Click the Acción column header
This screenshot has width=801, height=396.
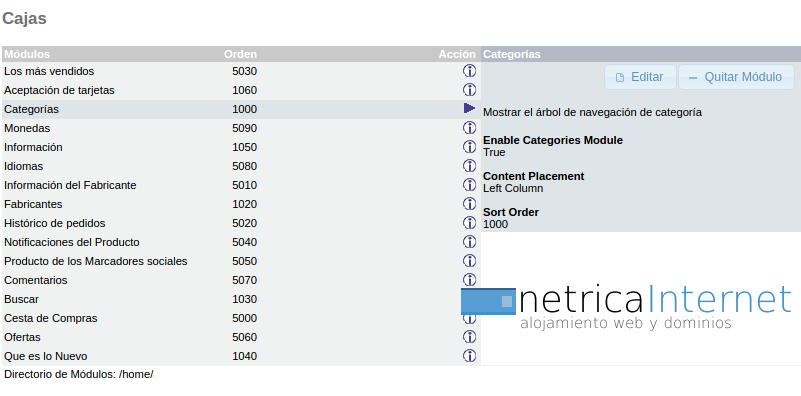pos(457,54)
